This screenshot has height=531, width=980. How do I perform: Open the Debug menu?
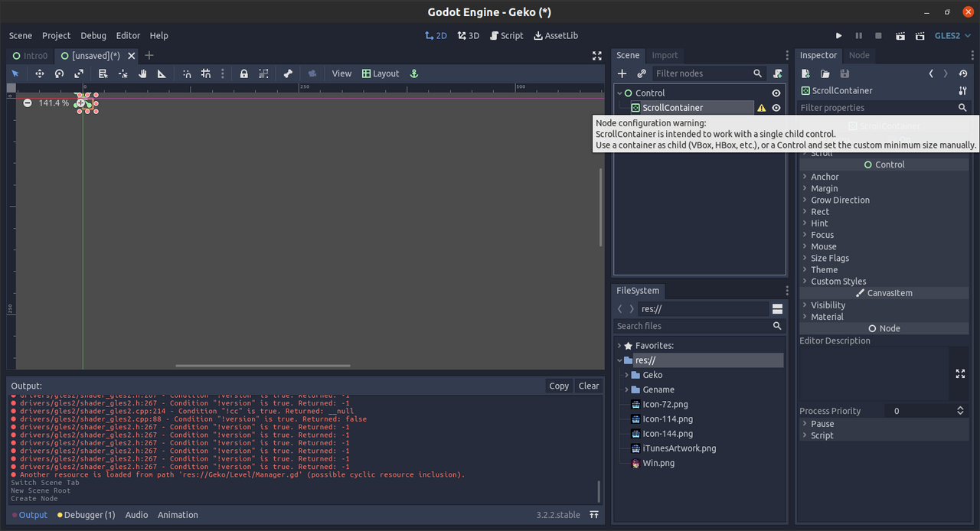coord(93,35)
